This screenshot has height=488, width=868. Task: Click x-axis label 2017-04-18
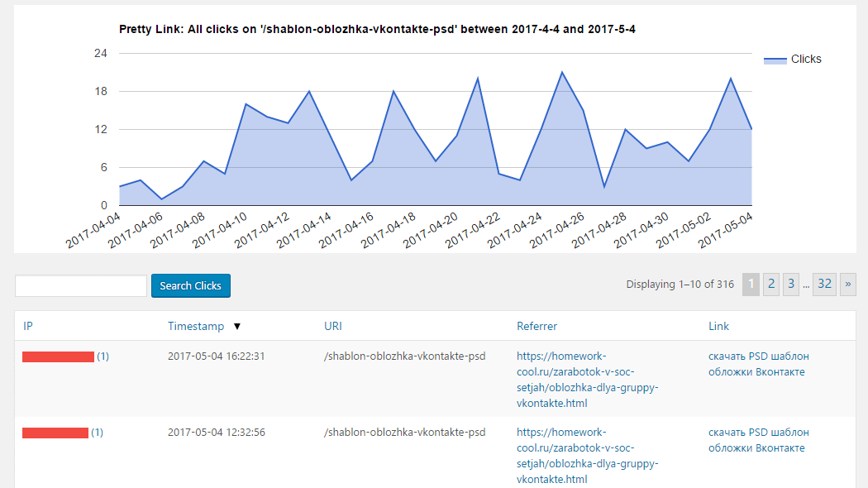(389, 231)
